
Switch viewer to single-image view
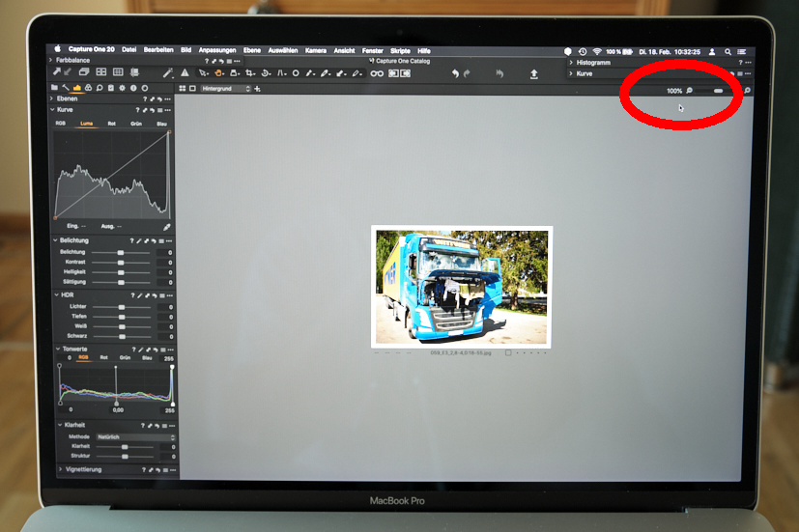193,89
